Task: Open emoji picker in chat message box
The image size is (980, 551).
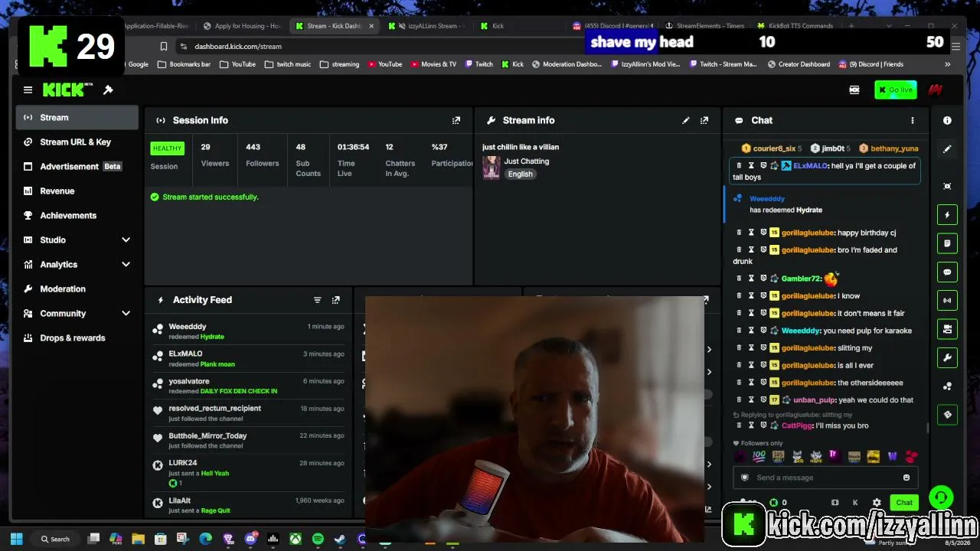Action: tap(906, 478)
